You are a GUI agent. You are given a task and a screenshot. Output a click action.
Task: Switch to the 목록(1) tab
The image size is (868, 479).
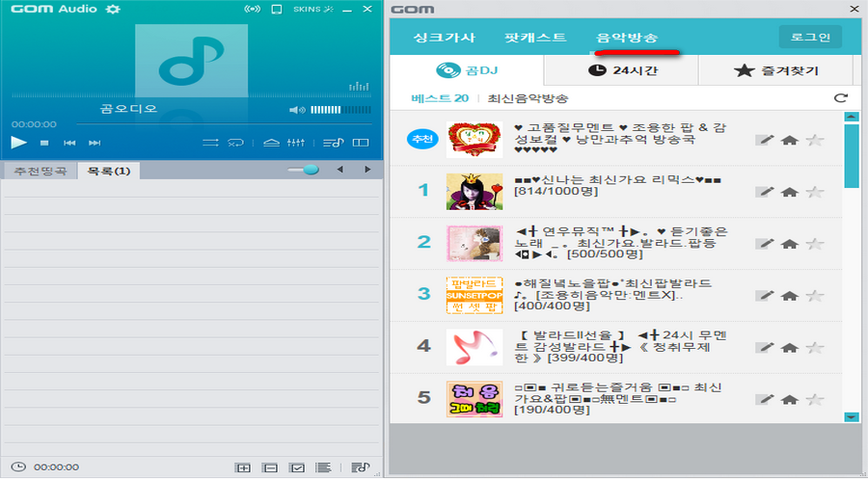[x=108, y=171]
